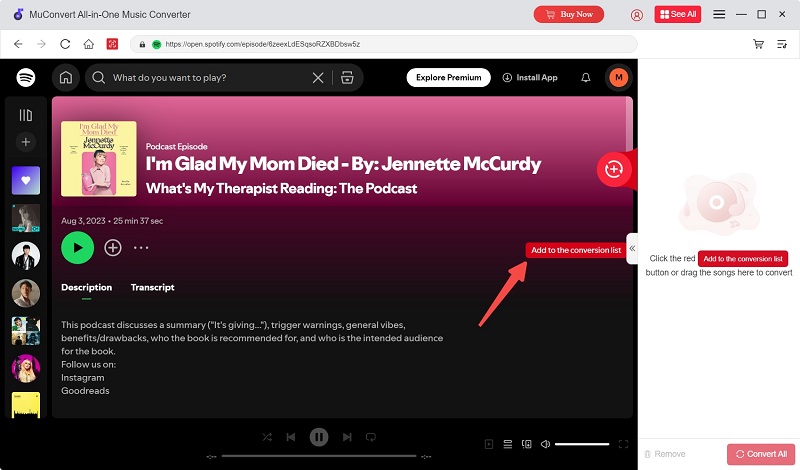Image resolution: width=800 pixels, height=470 pixels.
Task: Open the user account profile icon
Action: [636, 15]
